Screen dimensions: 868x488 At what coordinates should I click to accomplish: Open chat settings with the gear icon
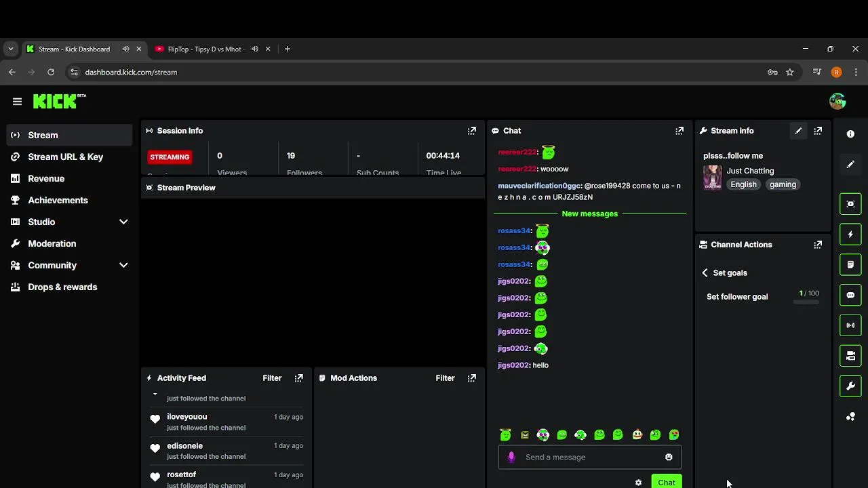638,483
